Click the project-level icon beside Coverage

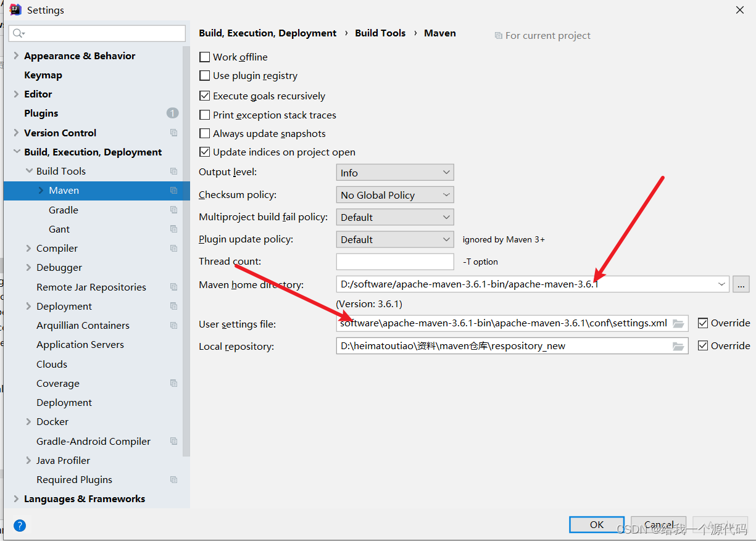(x=174, y=383)
